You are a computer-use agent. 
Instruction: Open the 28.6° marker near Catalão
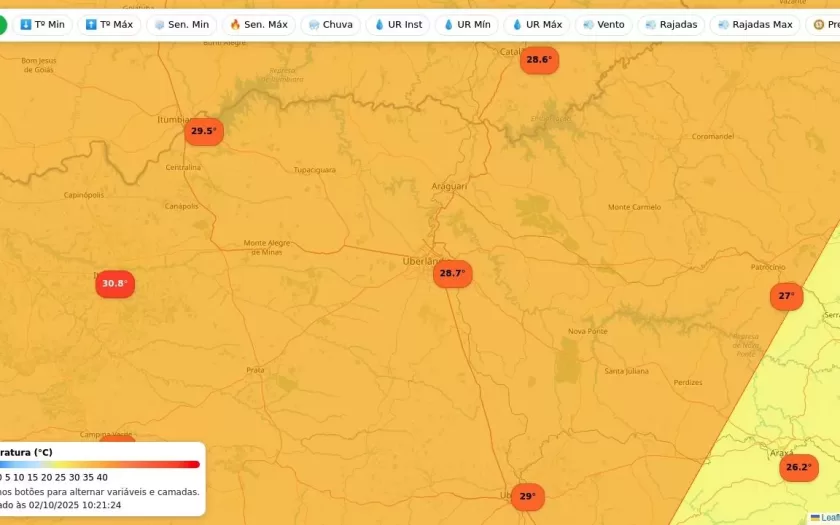pyautogui.click(x=538, y=60)
